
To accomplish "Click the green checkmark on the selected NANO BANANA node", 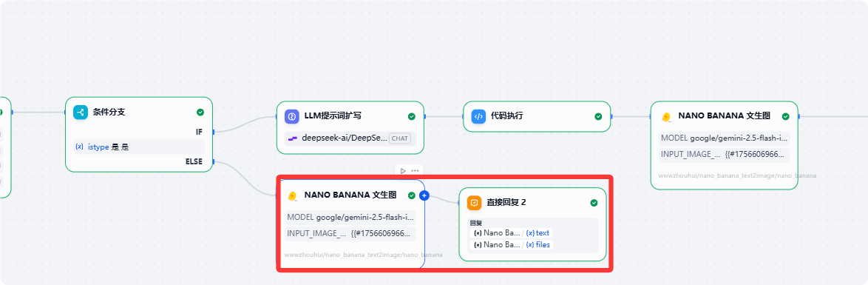I will (x=412, y=195).
